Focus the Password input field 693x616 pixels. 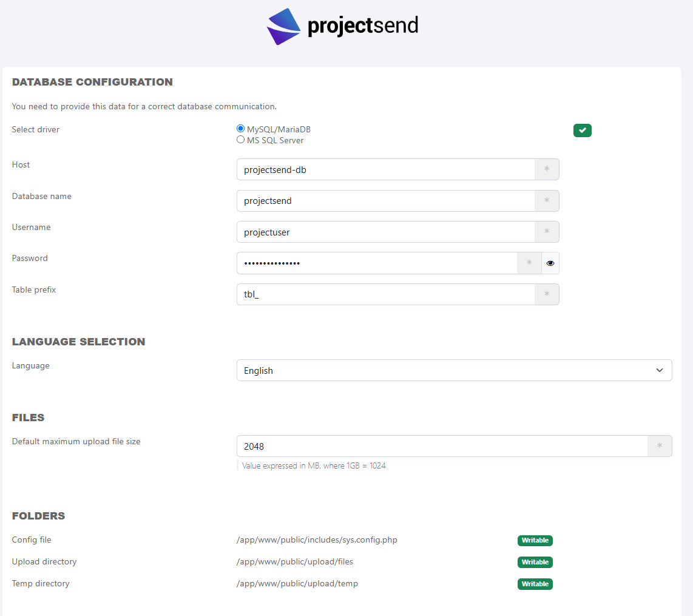[x=376, y=263]
